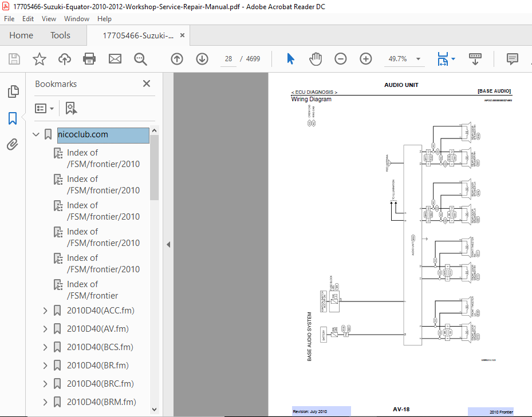Screen dimensions: 532x417
Task: Select the 2010D40(BRM.fm) bookmark label
Action: click(x=101, y=402)
